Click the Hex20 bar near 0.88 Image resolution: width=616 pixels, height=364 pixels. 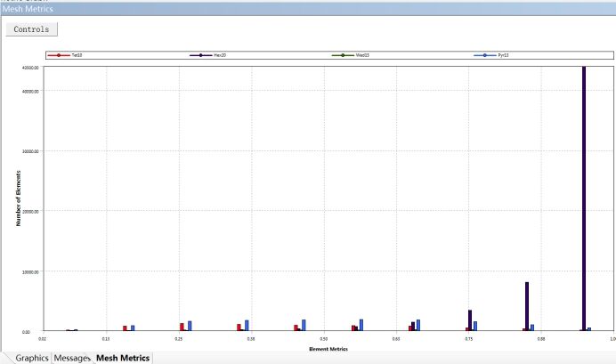point(527,307)
